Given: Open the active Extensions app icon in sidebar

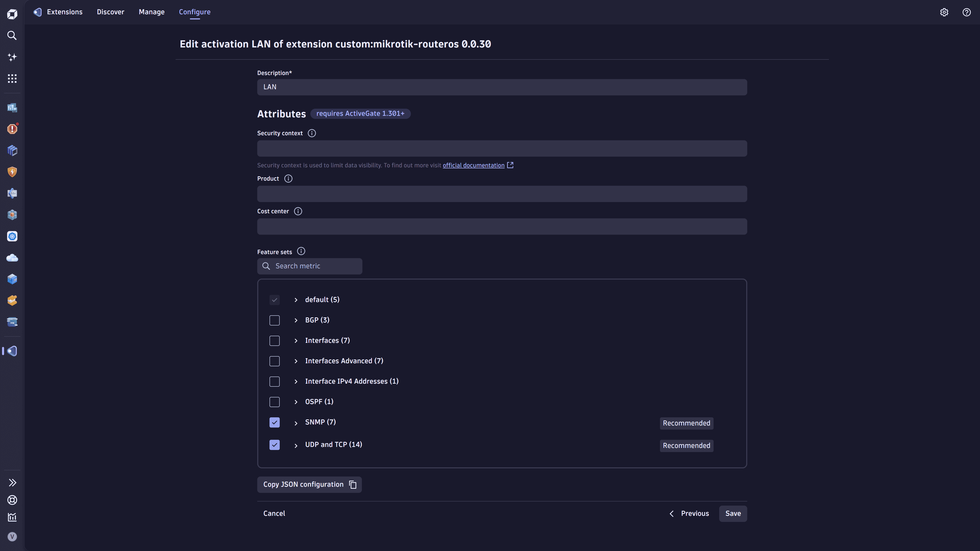Looking at the screenshot, I should point(12,350).
